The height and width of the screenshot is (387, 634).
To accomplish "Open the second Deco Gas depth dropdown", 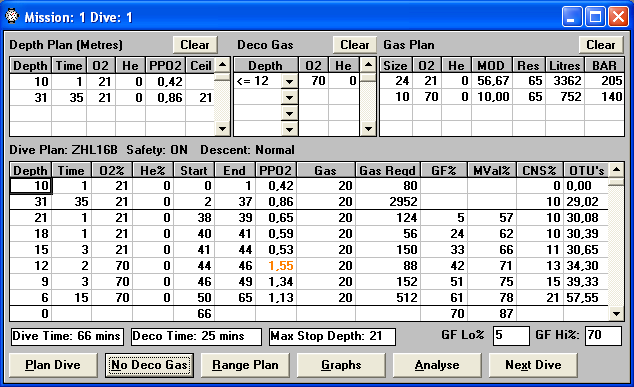I will 289,97.
